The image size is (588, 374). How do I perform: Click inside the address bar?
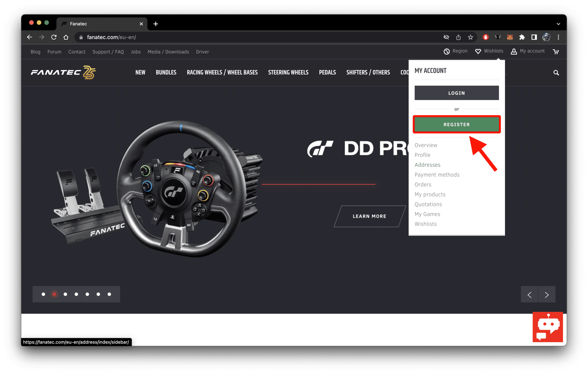(172, 37)
